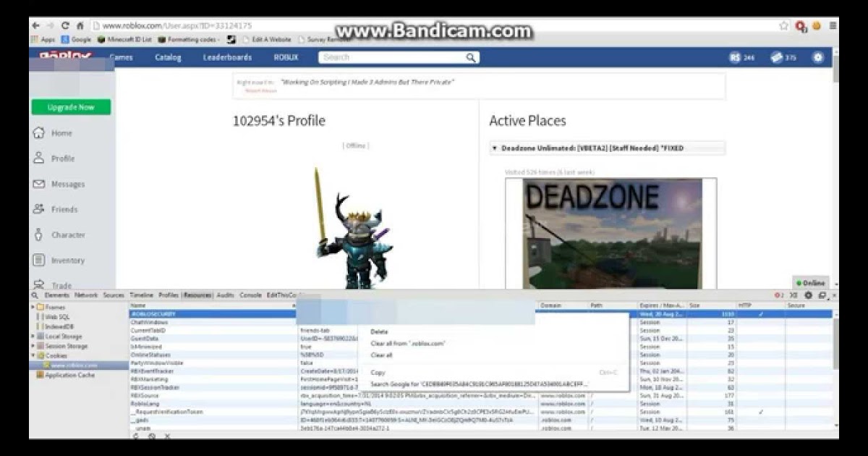Open the ROBUX tab in Roblox header
This screenshot has height=456, width=868.
pos(286,57)
